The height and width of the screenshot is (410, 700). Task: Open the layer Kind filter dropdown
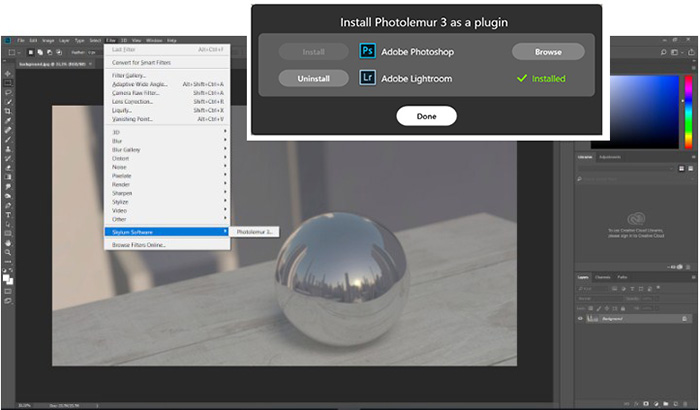tap(592, 289)
